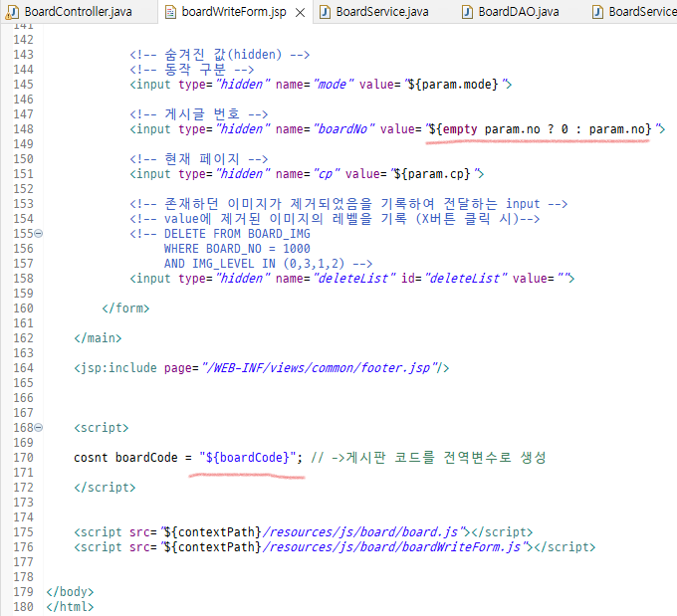
Task: Click the "게시판 코드를 전역변수로 생성" comment
Action: 446,457
